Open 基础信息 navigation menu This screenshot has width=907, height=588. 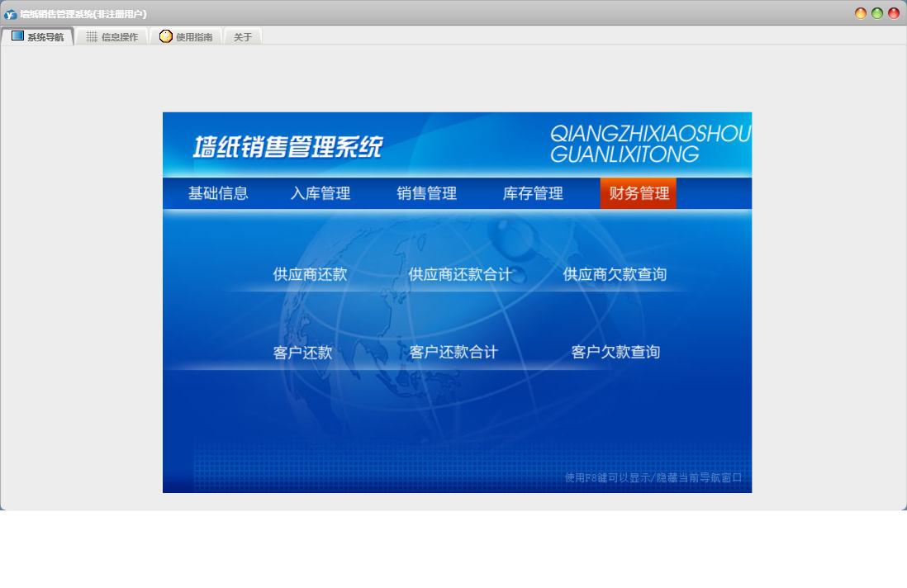pyautogui.click(x=218, y=193)
